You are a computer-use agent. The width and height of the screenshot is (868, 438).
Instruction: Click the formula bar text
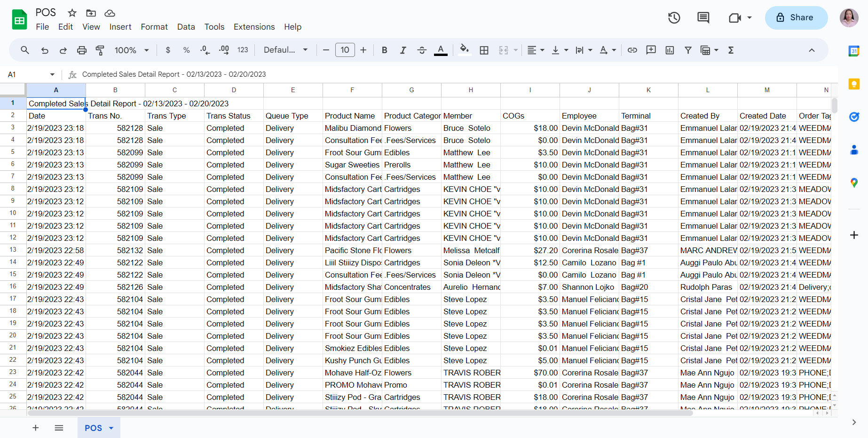coord(174,74)
